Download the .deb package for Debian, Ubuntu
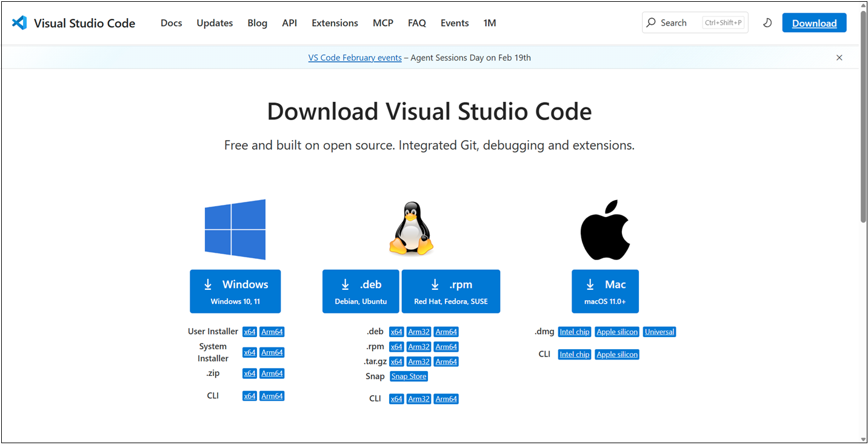 coord(361,292)
